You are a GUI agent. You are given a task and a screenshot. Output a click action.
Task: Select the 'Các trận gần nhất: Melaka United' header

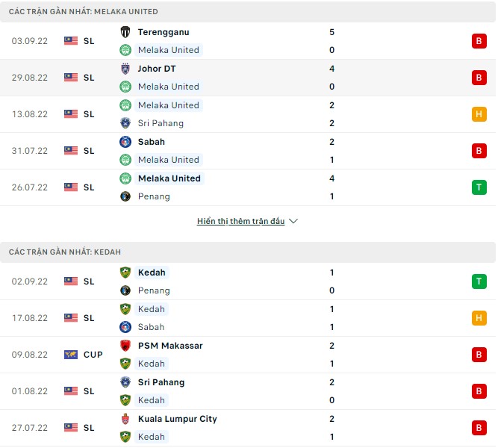84,12
